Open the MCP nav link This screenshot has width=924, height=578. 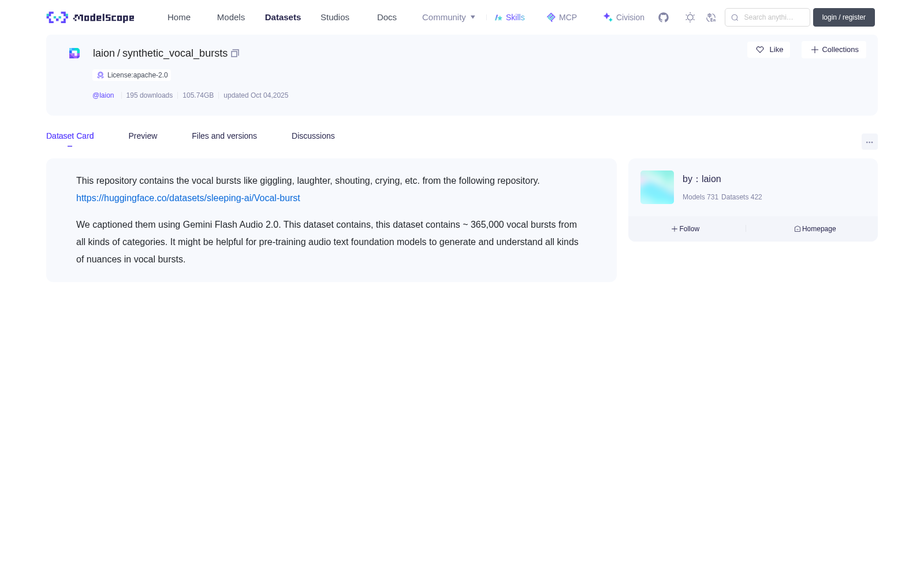562,17
